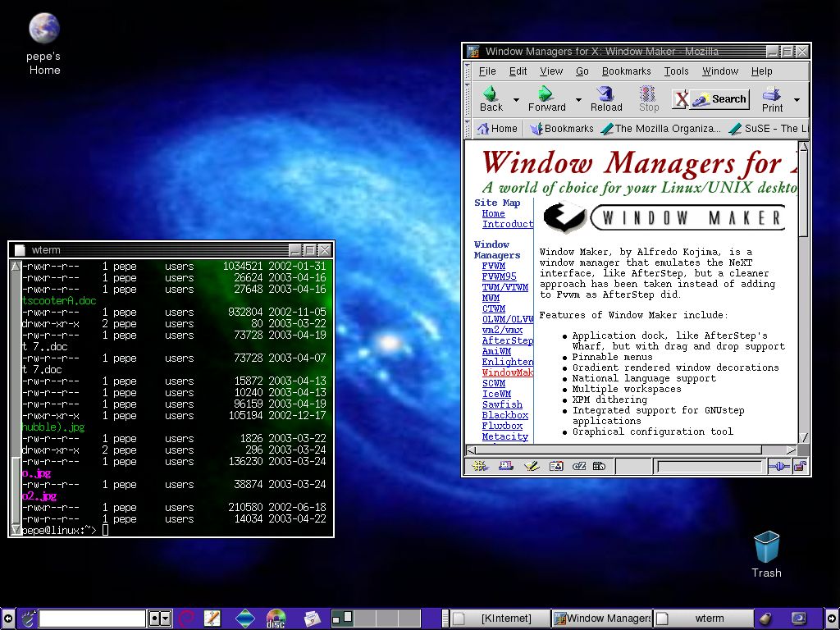Switch to wterm via taskbar button
The height and width of the screenshot is (630, 840).
[703, 619]
